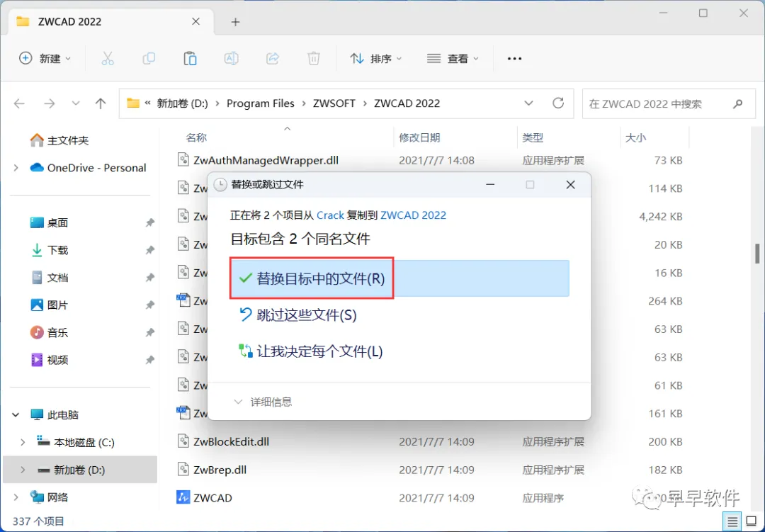This screenshot has height=532, width=765.
Task: Select the ZwBrep.dll file
Action: click(x=220, y=470)
